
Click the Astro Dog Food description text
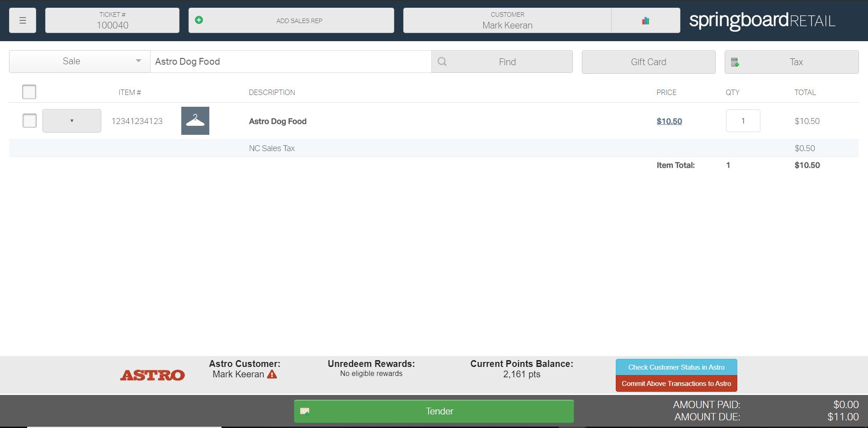pyautogui.click(x=278, y=121)
